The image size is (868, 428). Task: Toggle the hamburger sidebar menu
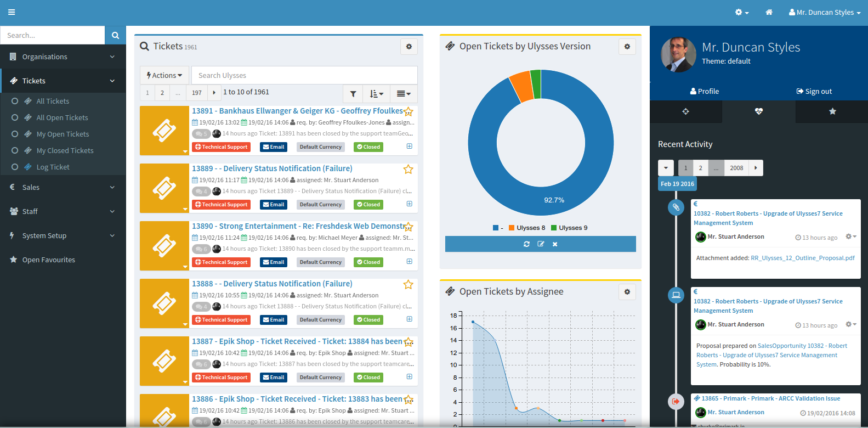coord(12,12)
